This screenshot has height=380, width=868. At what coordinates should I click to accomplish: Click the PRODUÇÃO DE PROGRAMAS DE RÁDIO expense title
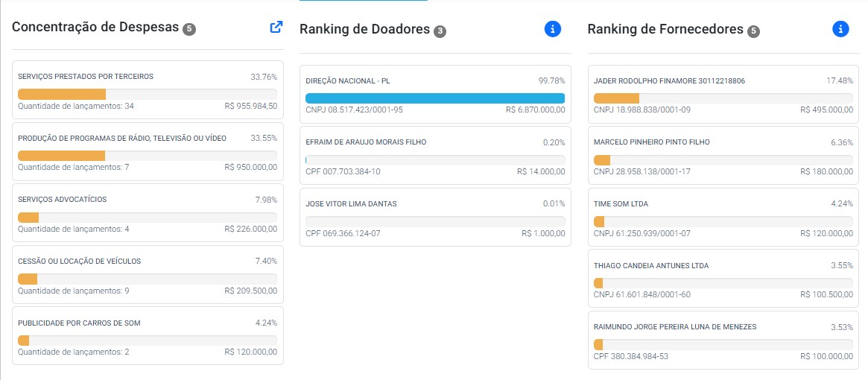[122, 138]
